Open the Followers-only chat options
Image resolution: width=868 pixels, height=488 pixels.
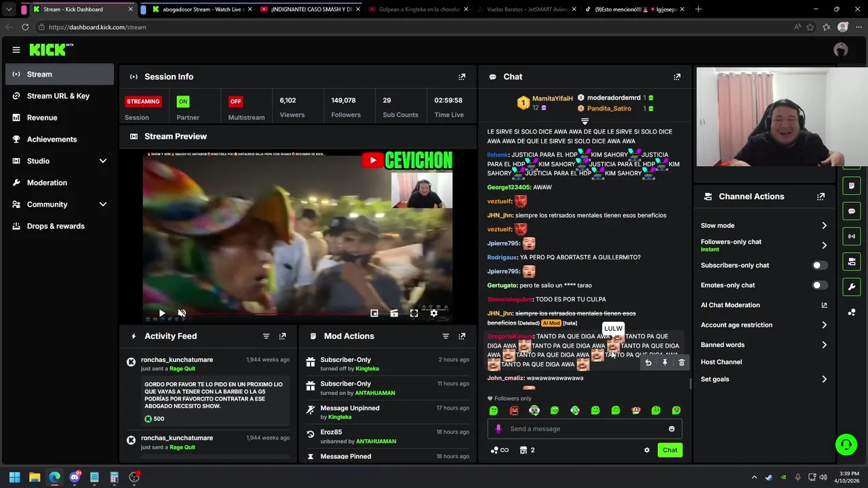coord(764,245)
